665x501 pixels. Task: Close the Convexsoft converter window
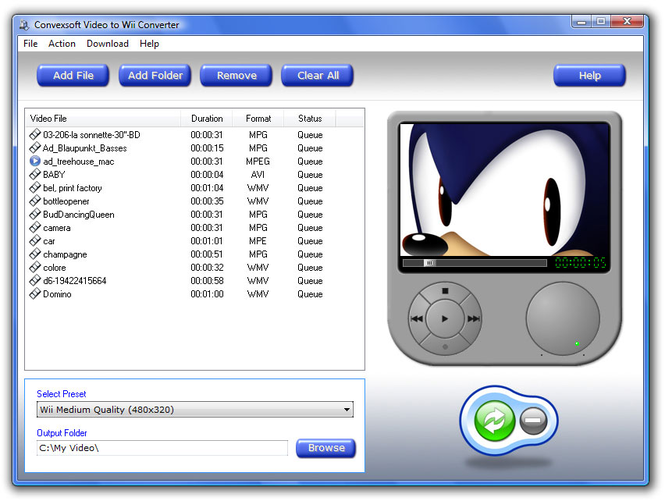(x=627, y=21)
